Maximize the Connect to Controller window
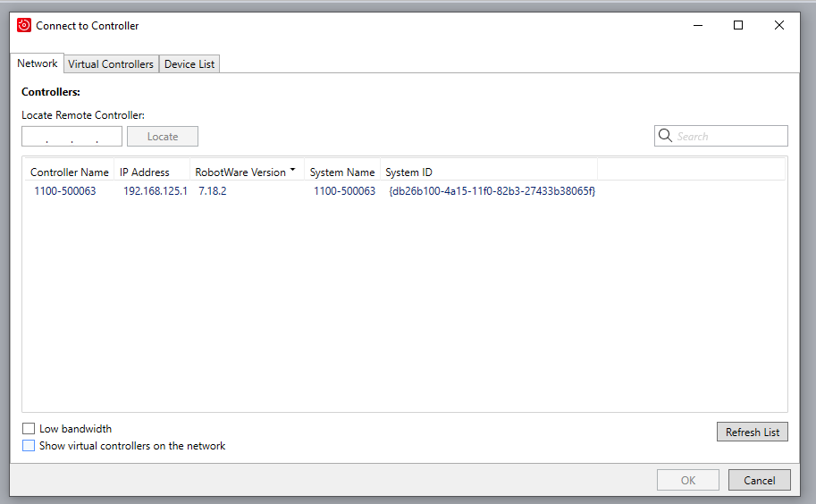Screen dimensions: 816x504 click(x=738, y=26)
